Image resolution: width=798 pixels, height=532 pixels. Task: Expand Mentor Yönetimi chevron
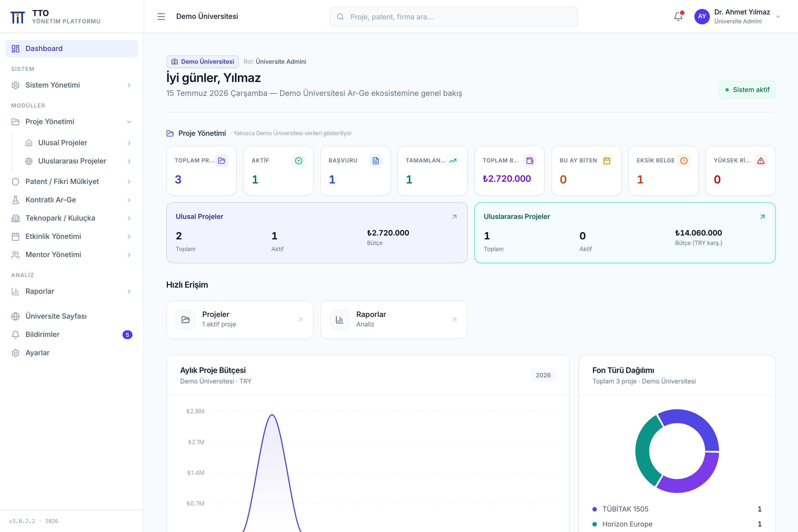point(129,255)
